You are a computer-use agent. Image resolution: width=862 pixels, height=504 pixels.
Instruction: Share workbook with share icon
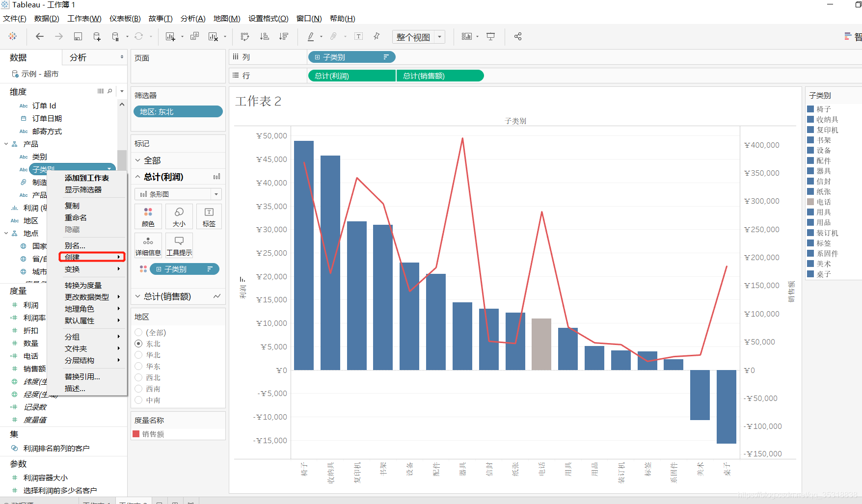[518, 36]
